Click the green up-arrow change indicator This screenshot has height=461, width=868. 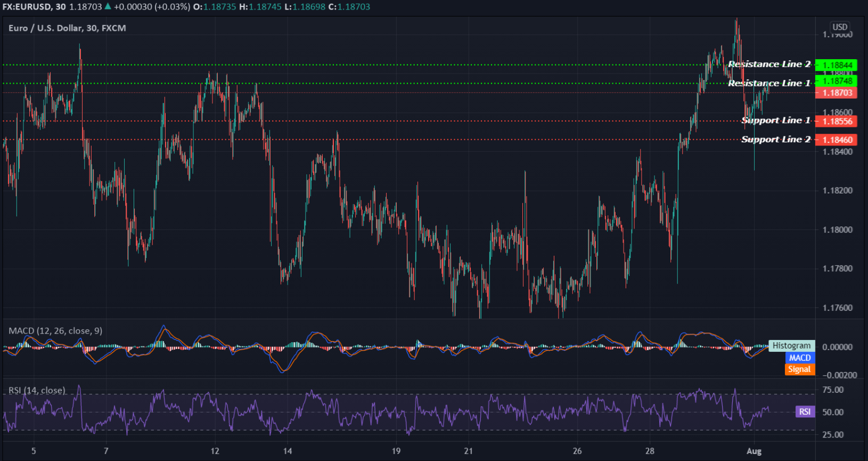click(x=108, y=6)
